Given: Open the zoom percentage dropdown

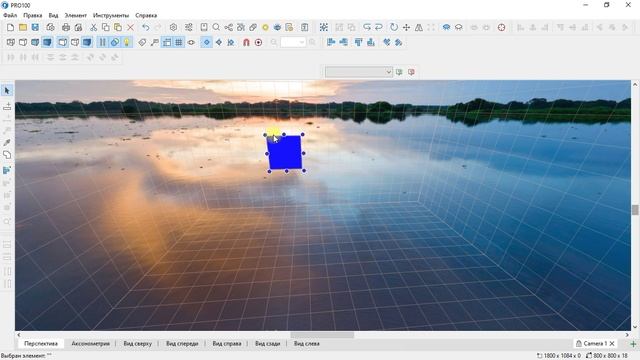Looking at the screenshot, I should pyautogui.click(x=302, y=42).
